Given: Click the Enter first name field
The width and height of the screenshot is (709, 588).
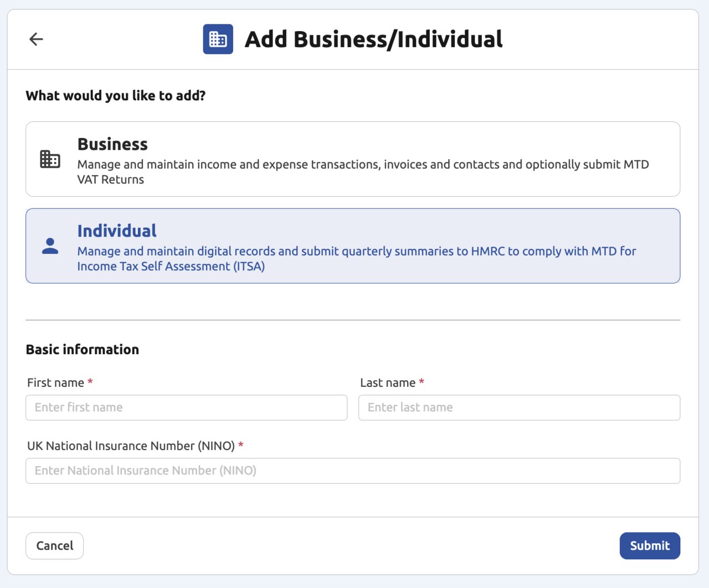Looking at the screenshot, I should (186, 407).
